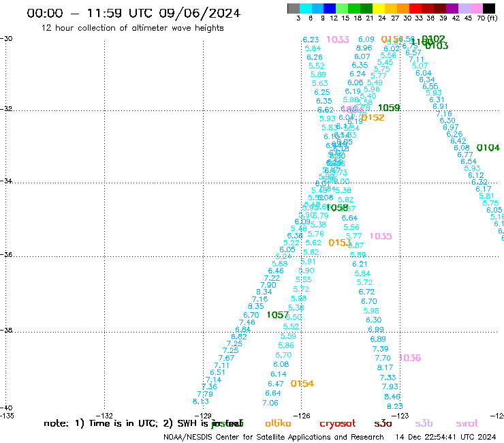Click the "altika" satellite legend label

(x=278, y=423)
